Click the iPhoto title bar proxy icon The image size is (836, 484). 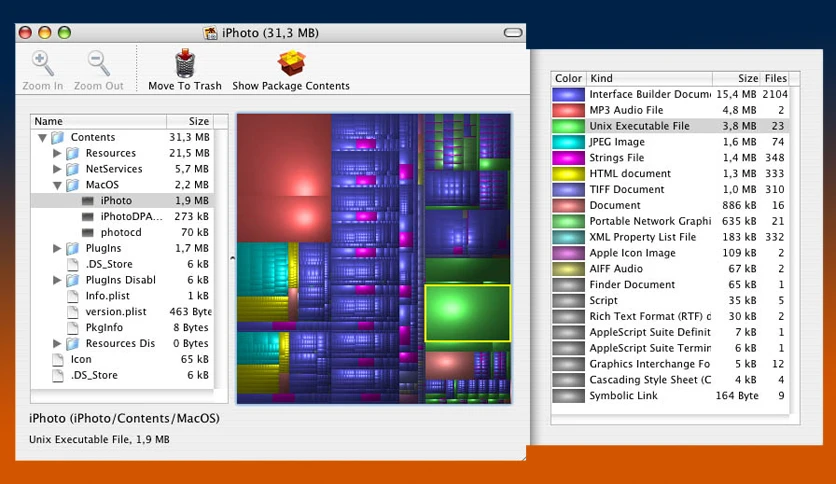(x=211, y=33)
